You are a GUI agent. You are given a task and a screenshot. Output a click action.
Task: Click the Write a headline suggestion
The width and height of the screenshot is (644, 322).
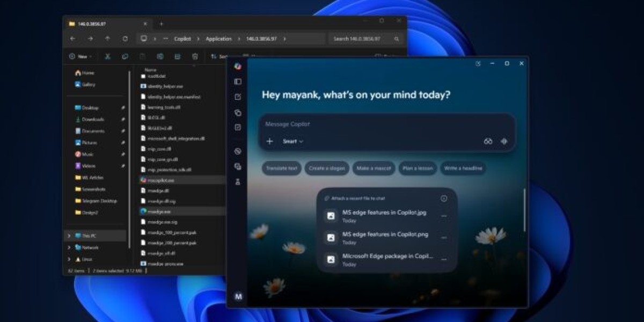pos(463,169)
